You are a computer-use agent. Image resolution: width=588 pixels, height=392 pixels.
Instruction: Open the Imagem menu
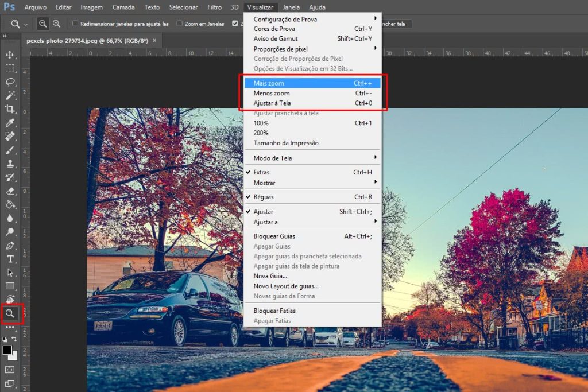(x=91, y=7)
